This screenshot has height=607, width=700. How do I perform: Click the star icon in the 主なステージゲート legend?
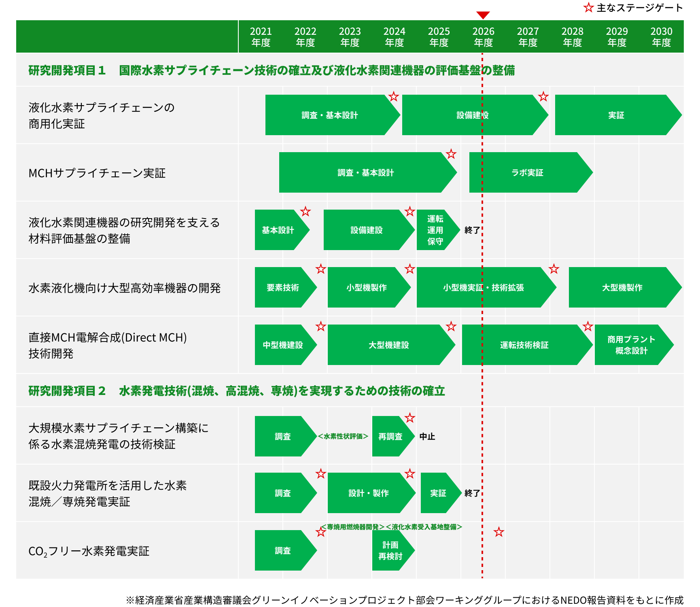(x=588, y=7)
